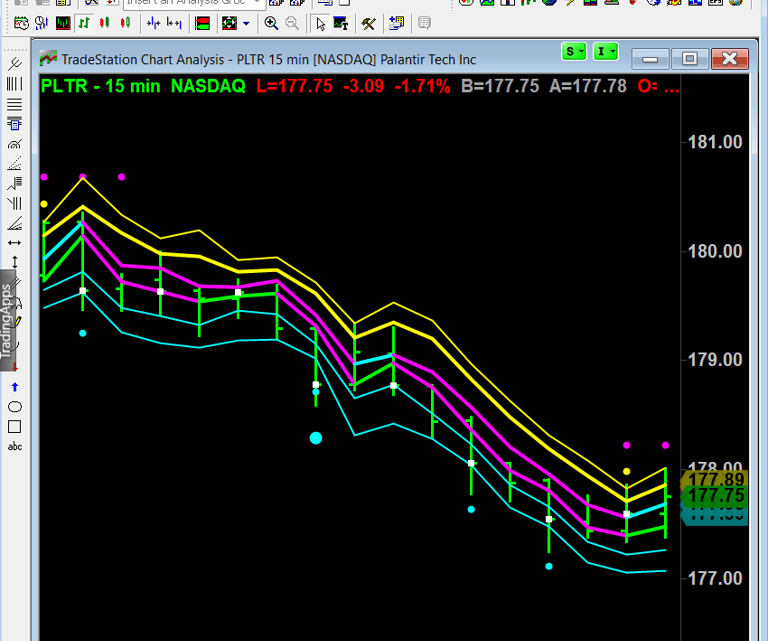Select the arcs drawing tool

click(x=15, y=144)
